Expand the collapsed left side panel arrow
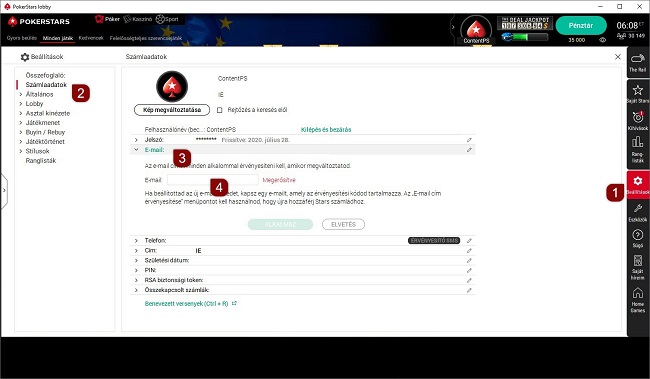650x379 pixels. [x=4, y=191]
